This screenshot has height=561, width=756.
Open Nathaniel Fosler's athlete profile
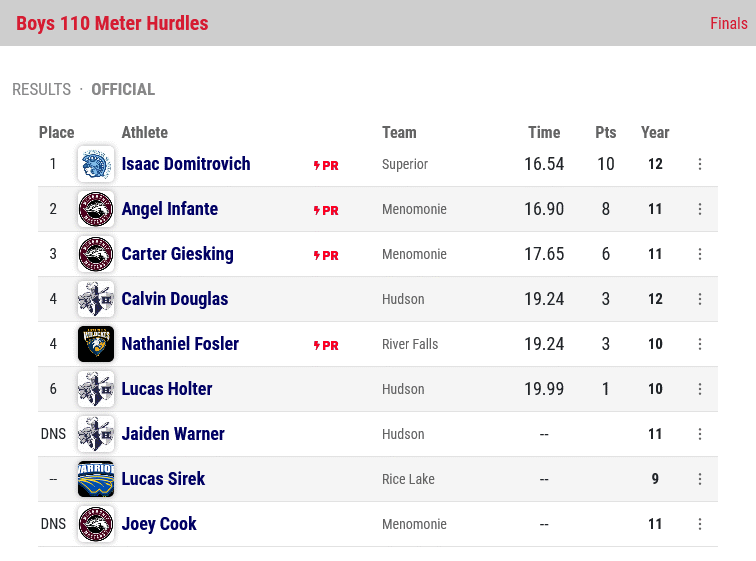(x=180, y=344)
